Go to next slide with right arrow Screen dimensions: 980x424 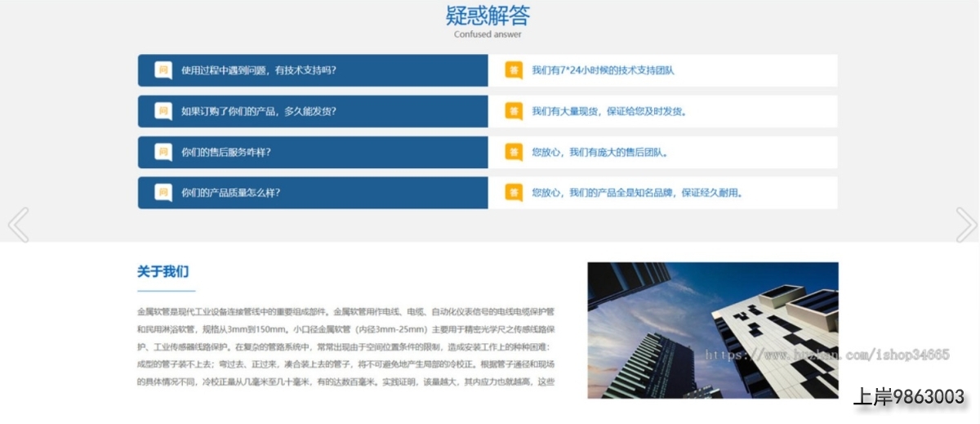tap(965, 225)
